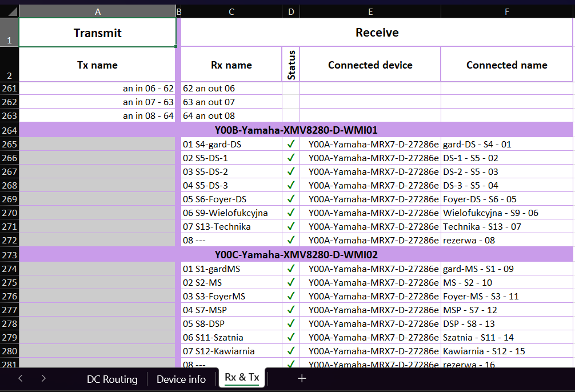The width and height of the screenshot is (575, 392).
Task: Click cell 'MS - S2 - 10'
Action: (507, 282)
